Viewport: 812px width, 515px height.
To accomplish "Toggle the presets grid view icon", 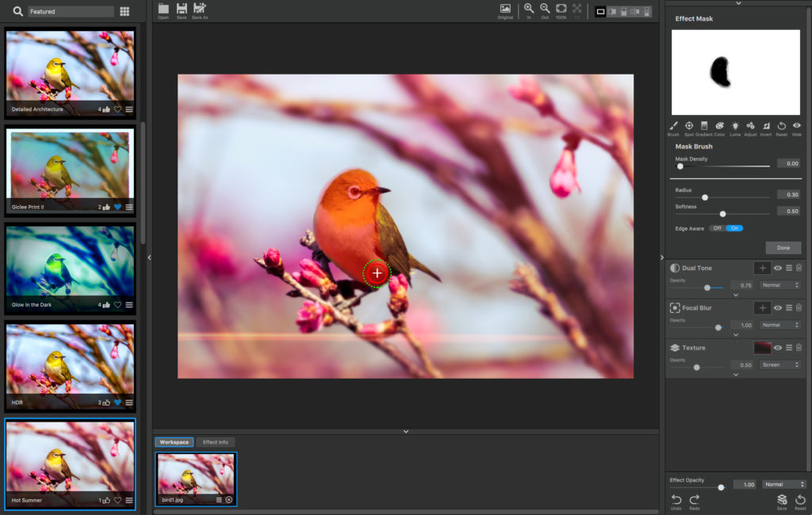I will point(124,11).
